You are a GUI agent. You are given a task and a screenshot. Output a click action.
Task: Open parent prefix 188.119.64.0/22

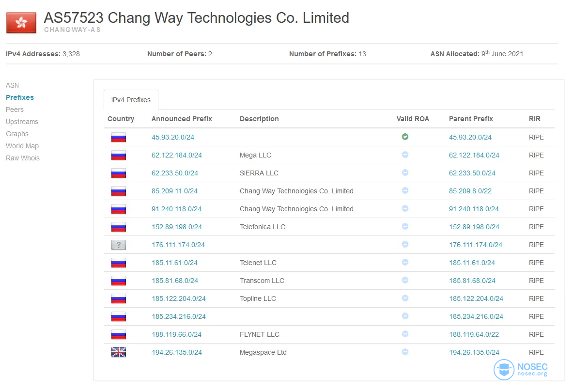click(x=474, y=334)
